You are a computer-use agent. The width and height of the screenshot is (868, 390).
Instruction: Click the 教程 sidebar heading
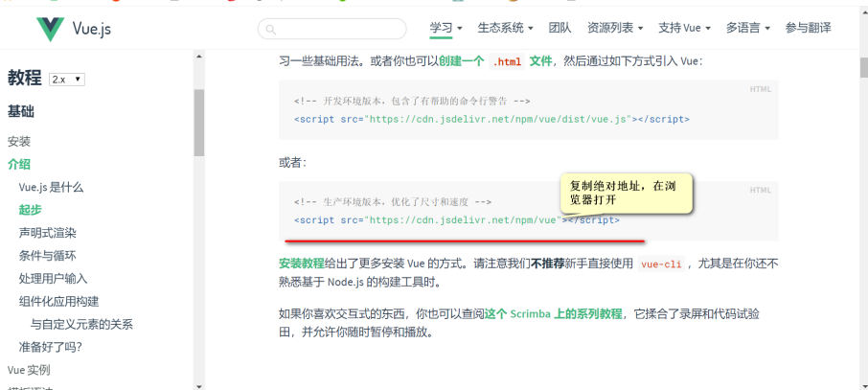pyautogui.click(x=24, y=79)
